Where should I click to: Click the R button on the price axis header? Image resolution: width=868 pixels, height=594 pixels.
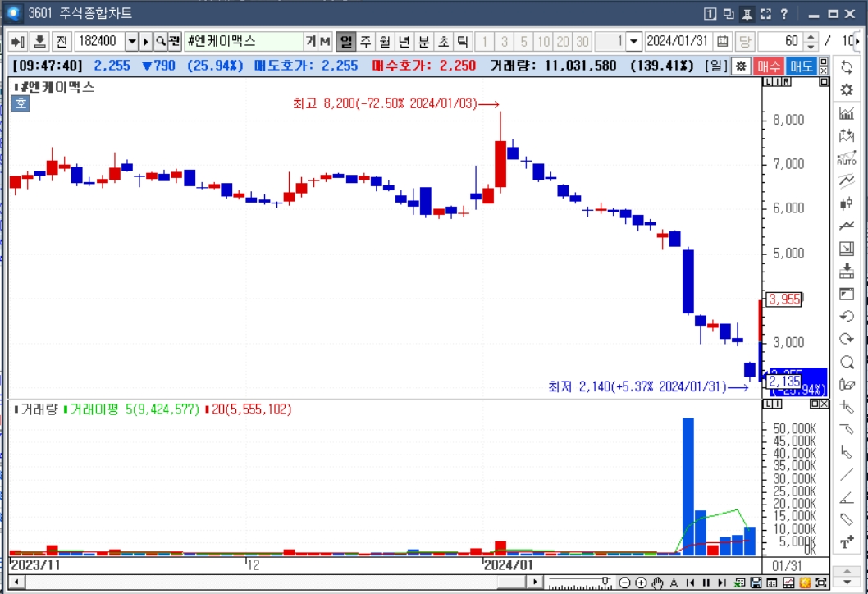786,82
